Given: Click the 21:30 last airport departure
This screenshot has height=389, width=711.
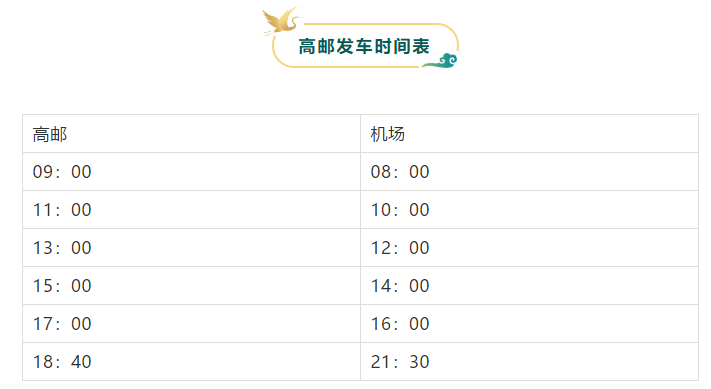Looking at the screenshot, I should (x=529, y=362).
